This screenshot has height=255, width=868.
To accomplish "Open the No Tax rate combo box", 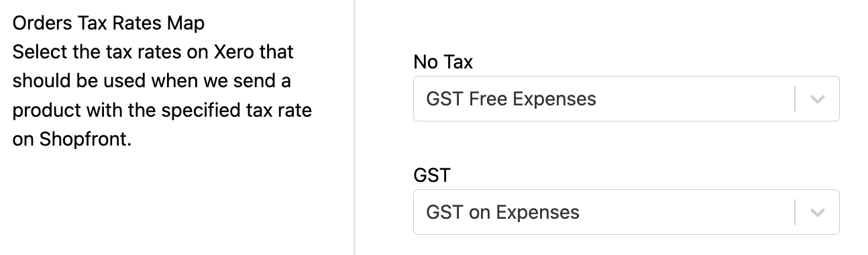I will click(626, 99).
